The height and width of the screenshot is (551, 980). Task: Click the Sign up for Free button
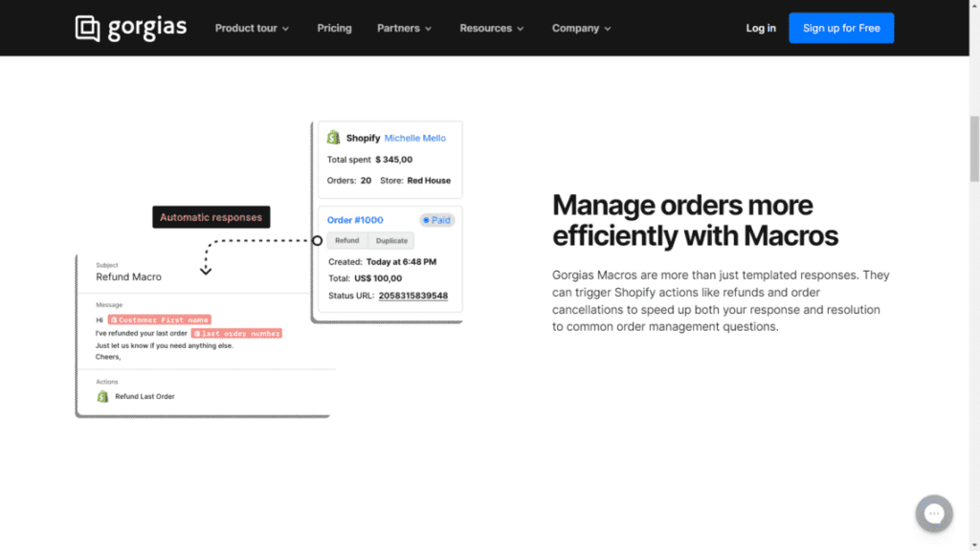tap(841, 28)
